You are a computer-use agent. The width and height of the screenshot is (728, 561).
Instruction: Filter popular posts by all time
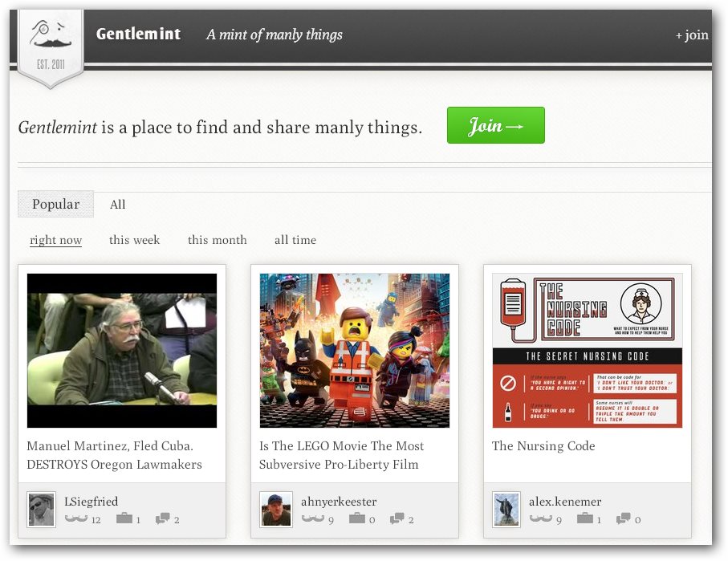(x=295, y=240)
